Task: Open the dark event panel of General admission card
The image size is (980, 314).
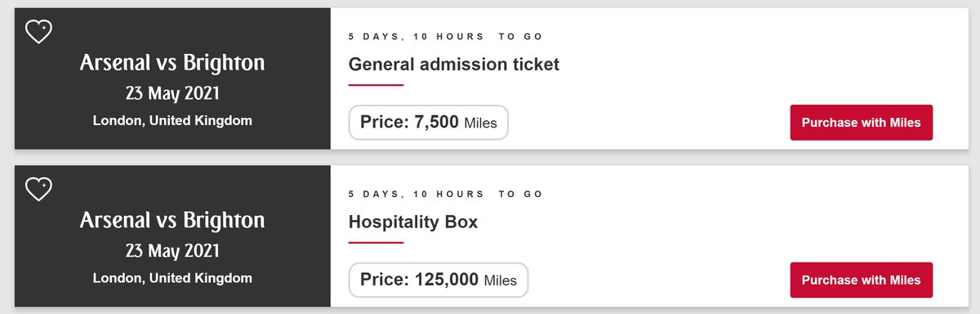Action: [x=172, y=78]
